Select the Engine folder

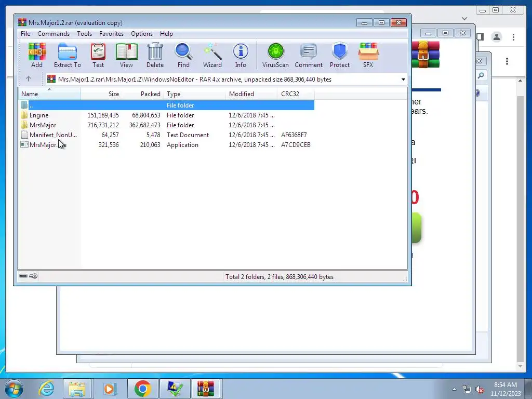38,115
